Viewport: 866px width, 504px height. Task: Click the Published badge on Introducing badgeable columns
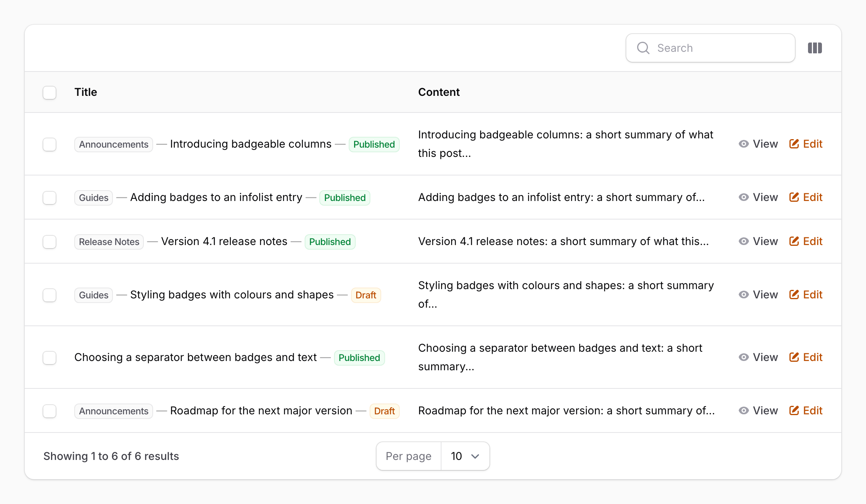(374, 144)
